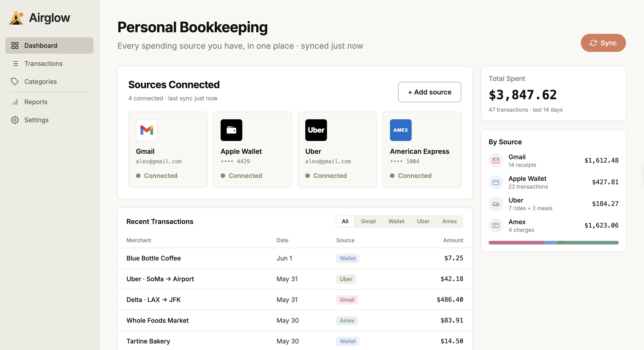Click the refresh arrows icon on Sync
Image resolution: width=644 pixels, height=350 pixels.
click(x=593, y=43)
